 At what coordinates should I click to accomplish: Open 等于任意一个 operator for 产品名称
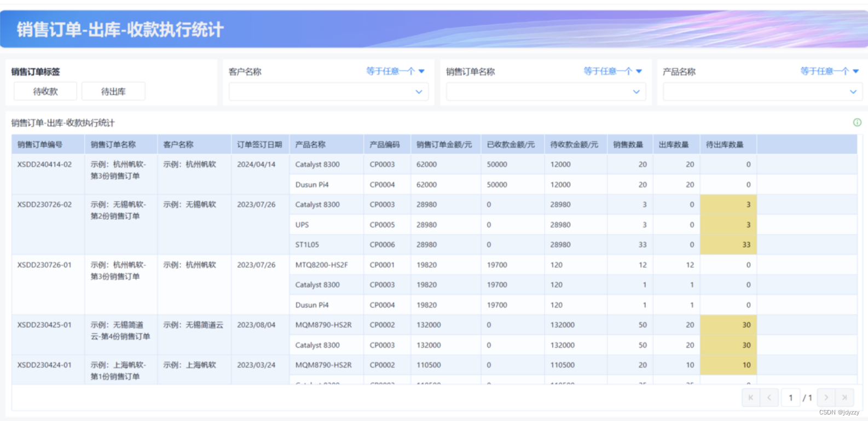[830, 71]
